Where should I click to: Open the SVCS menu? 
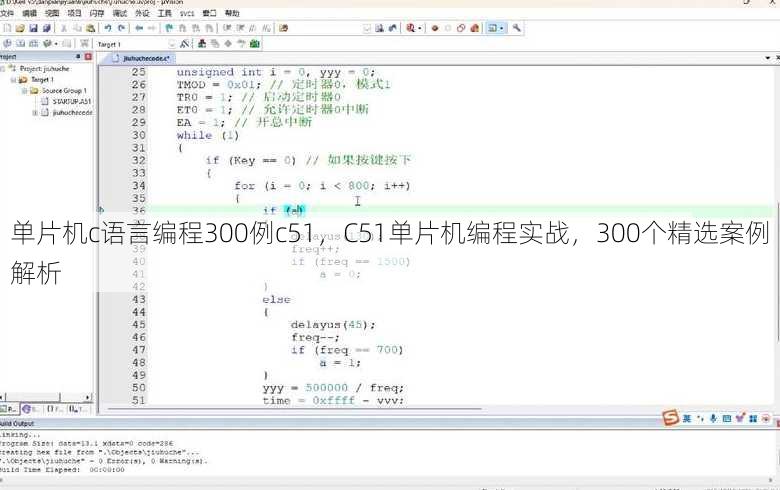(187, 13)
